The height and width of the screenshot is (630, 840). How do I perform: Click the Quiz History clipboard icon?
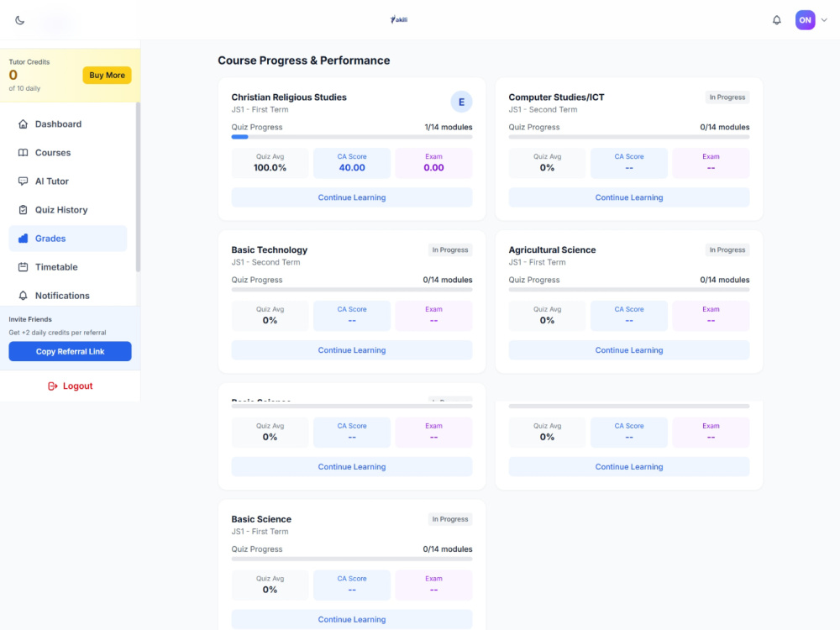coord(23,210)
